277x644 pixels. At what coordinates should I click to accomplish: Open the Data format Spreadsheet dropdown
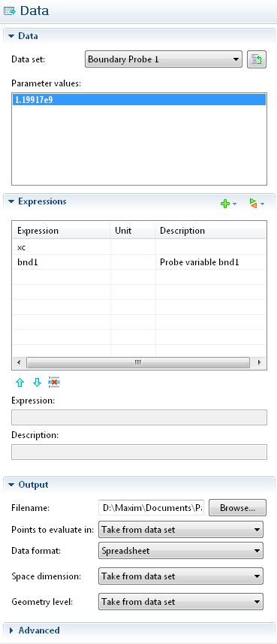coord(181,550)
